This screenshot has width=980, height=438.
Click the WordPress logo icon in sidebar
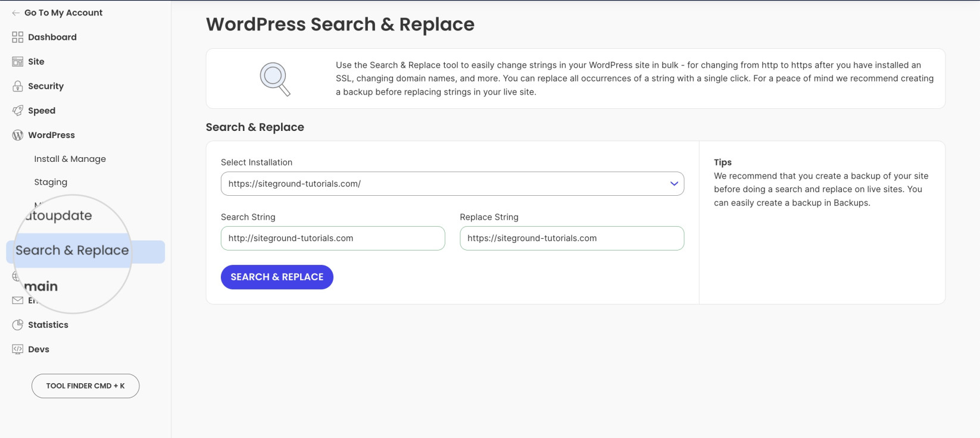tap(17, 135)
